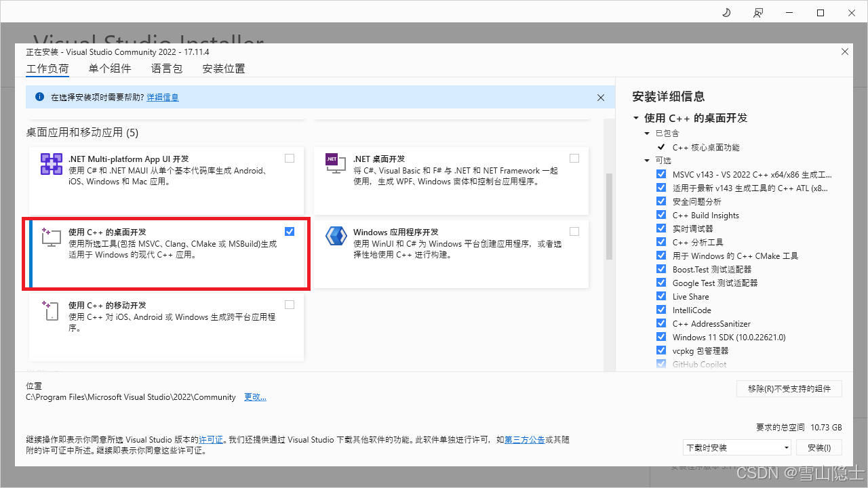868x488 pixels.
Task: Uncheck vcpkg 包管理器 component
Action: [x=661, y=350]
